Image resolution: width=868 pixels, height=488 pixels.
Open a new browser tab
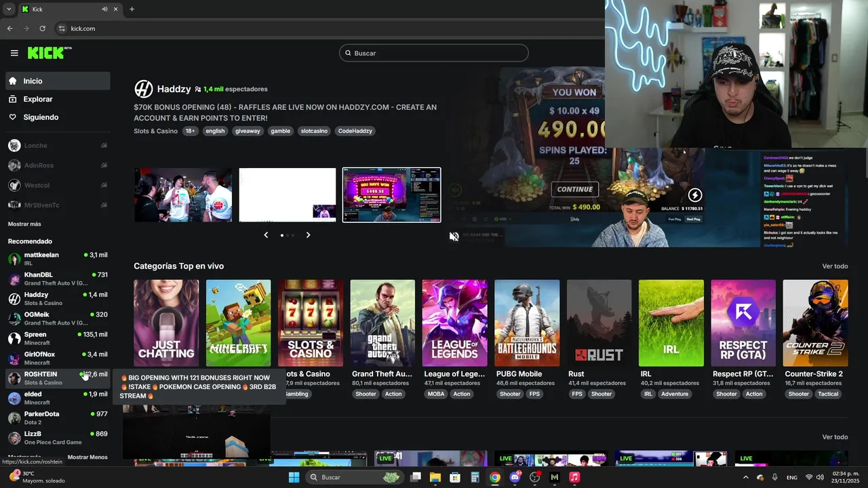(132, 9)
